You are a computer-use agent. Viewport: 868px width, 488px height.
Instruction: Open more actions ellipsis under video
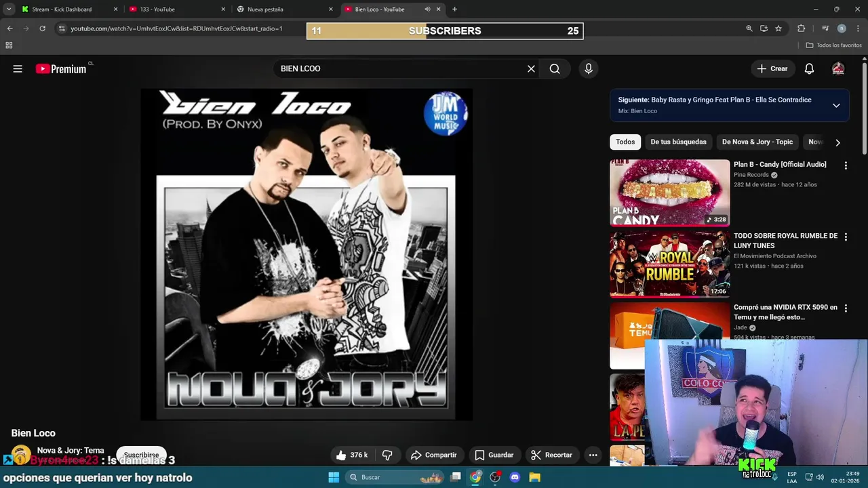click(593, 455)
